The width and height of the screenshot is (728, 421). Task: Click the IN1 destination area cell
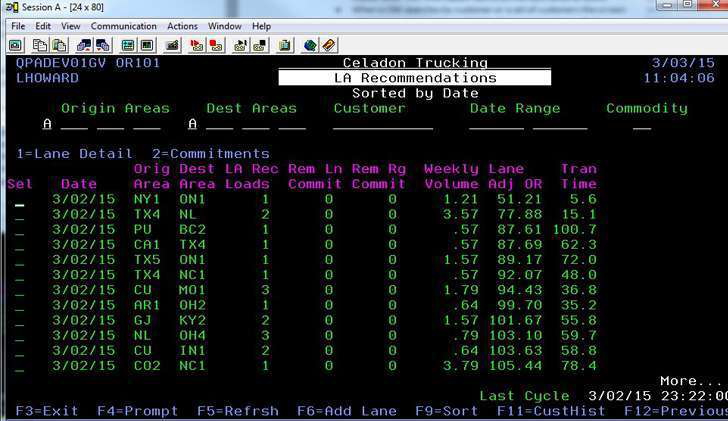pos(192,351)
